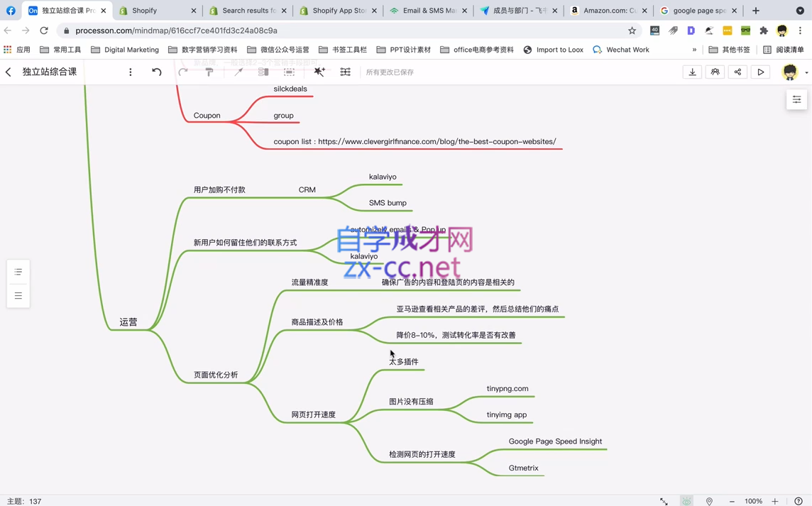Toggle the eye view mode in status bar
812x506 pixels.
click(x=686, y=501)
